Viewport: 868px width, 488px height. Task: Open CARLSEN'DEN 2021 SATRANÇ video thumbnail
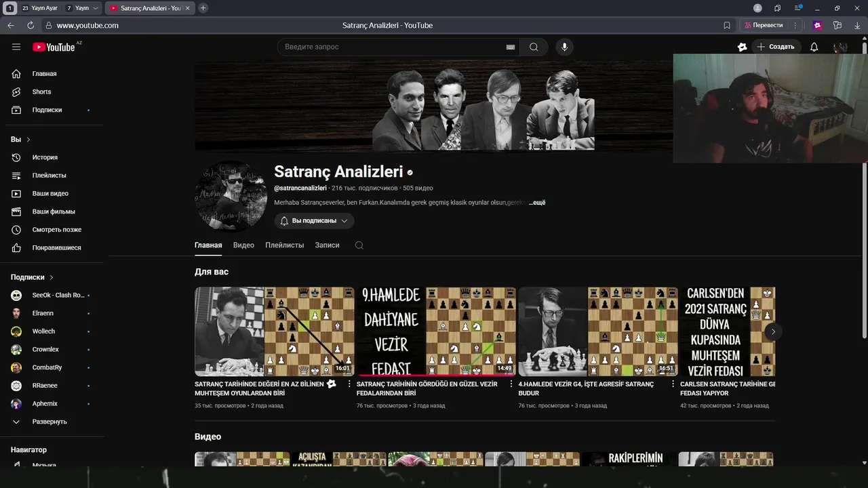click(728, 331)
